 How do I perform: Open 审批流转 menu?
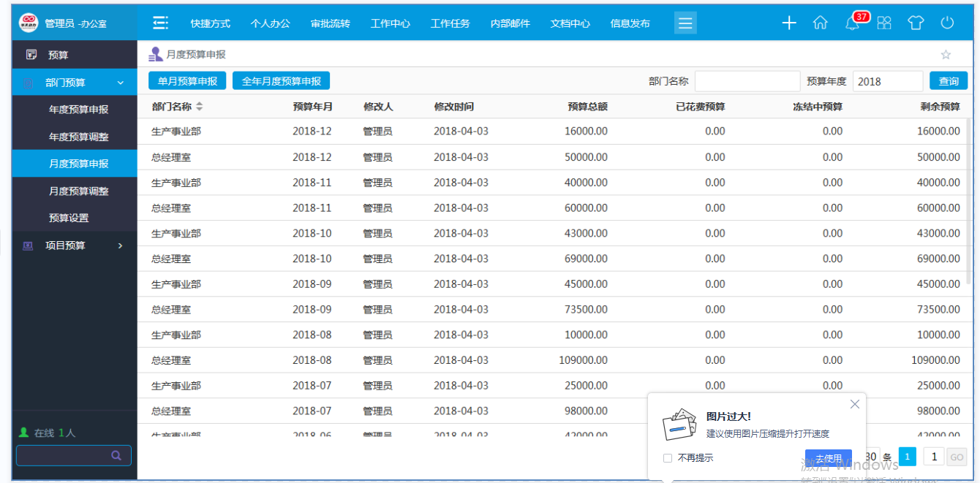coord(331,23)
